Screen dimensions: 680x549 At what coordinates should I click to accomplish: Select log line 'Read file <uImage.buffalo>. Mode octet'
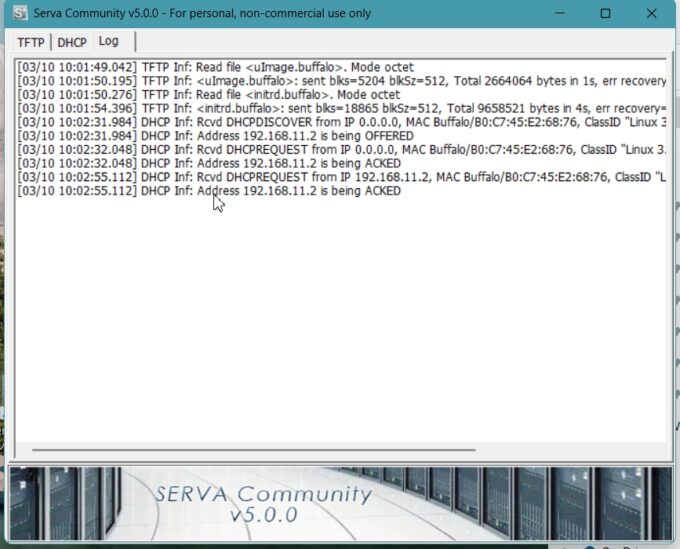[x=216, y=67]
